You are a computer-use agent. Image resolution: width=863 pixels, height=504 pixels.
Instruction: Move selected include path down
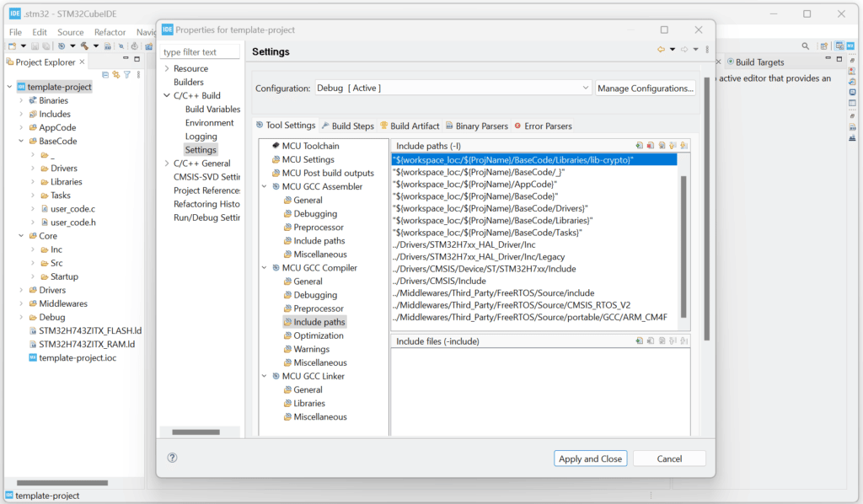point(683,146)
